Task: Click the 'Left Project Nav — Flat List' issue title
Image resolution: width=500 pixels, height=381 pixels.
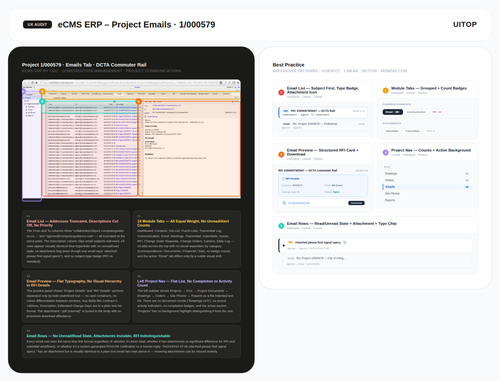Action: point(184,283)
